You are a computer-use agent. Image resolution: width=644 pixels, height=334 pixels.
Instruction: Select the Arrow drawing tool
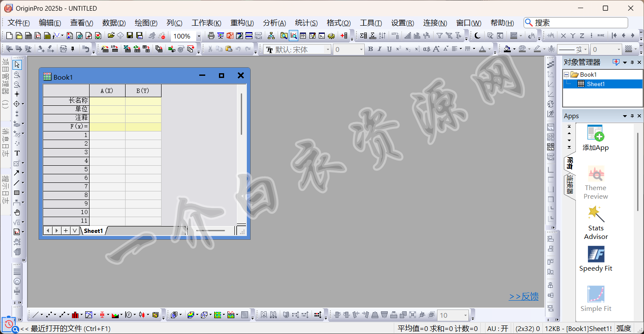click(x=17, y=173)
